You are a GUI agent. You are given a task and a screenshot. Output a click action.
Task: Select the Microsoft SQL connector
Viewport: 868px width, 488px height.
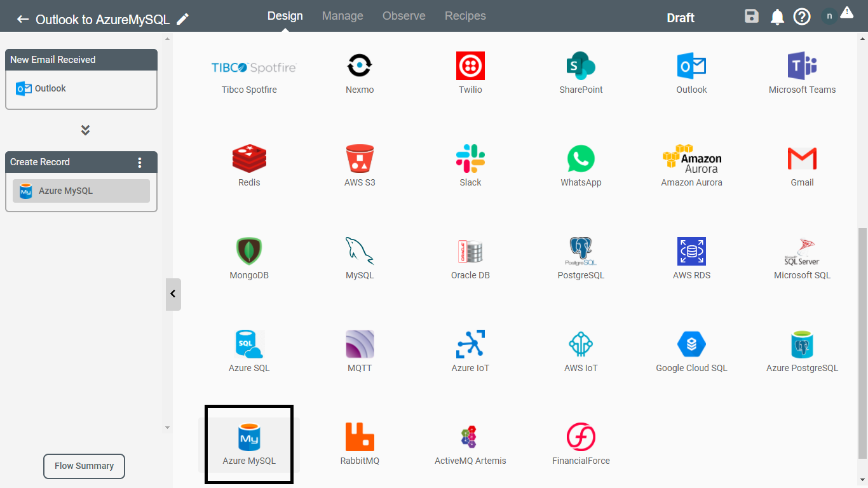point(802,259)
